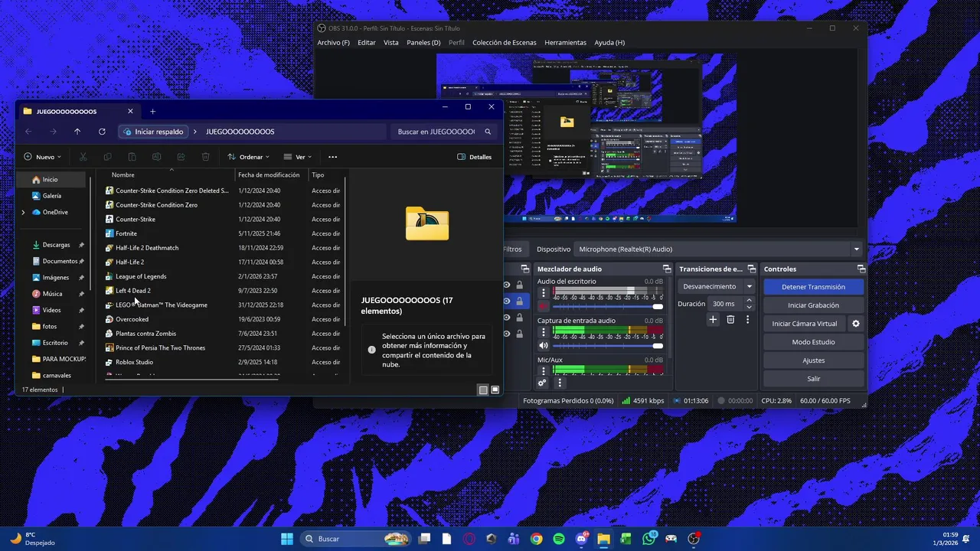Go up one folder level in Explorer

[x=77, y=132]
